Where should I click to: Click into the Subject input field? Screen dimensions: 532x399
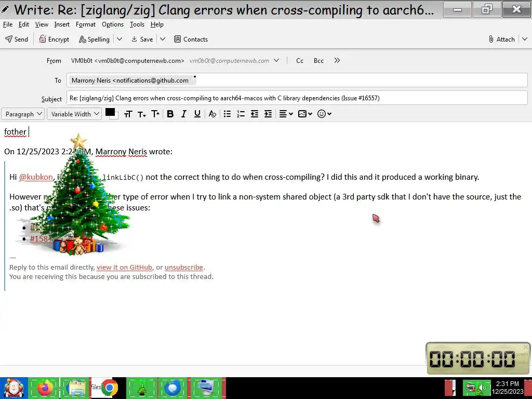297,98
